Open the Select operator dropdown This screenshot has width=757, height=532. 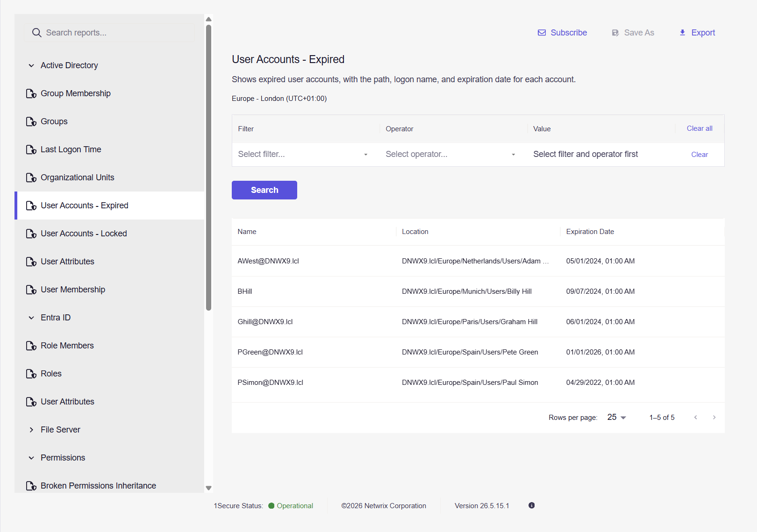coord(450,154)
